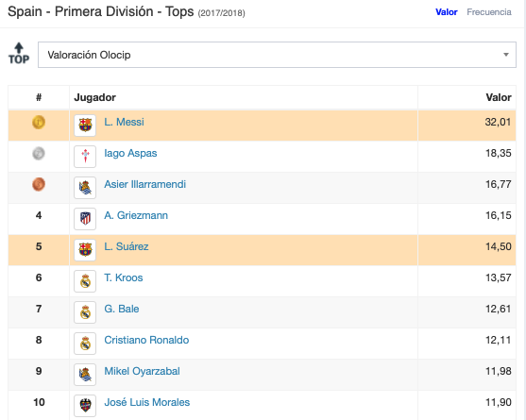Click the dropdown arrow of the metric selector
526x420 pixels.
(506, 55)
